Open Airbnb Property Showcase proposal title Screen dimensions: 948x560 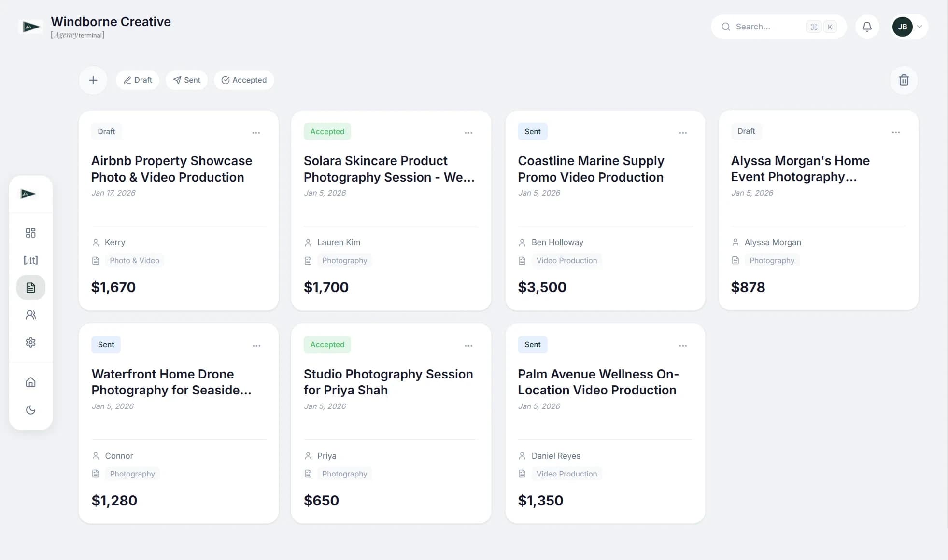point(171,169)
